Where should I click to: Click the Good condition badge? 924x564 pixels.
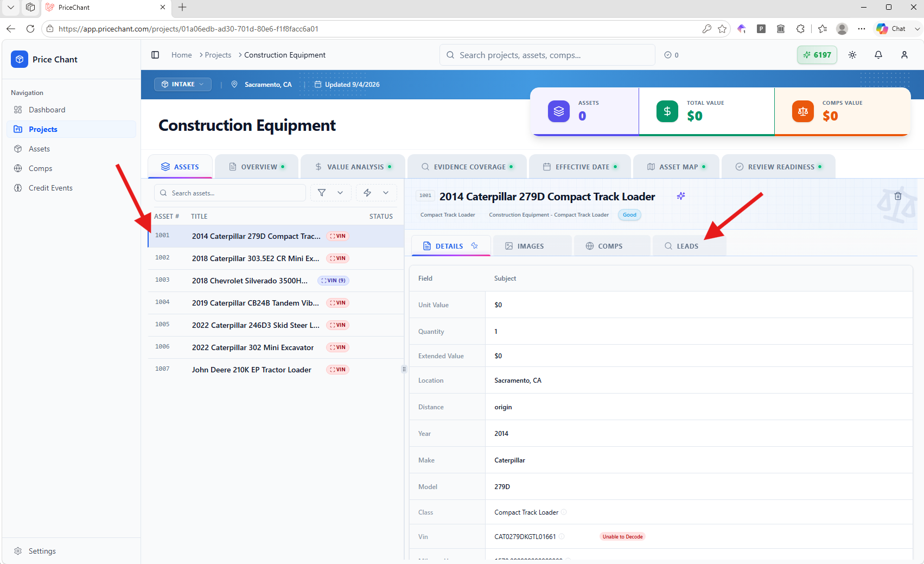(629, 215)
